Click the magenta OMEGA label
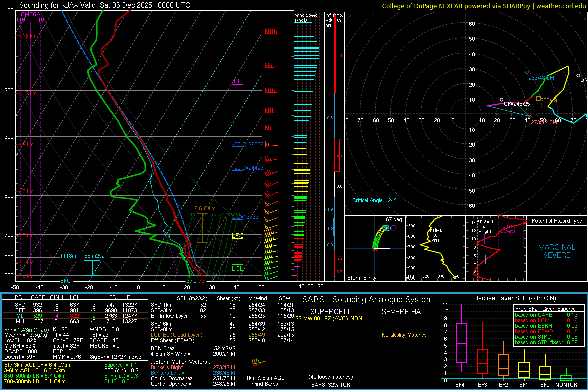The width and height of the screenshot is (588, 390). coord(31,14)
